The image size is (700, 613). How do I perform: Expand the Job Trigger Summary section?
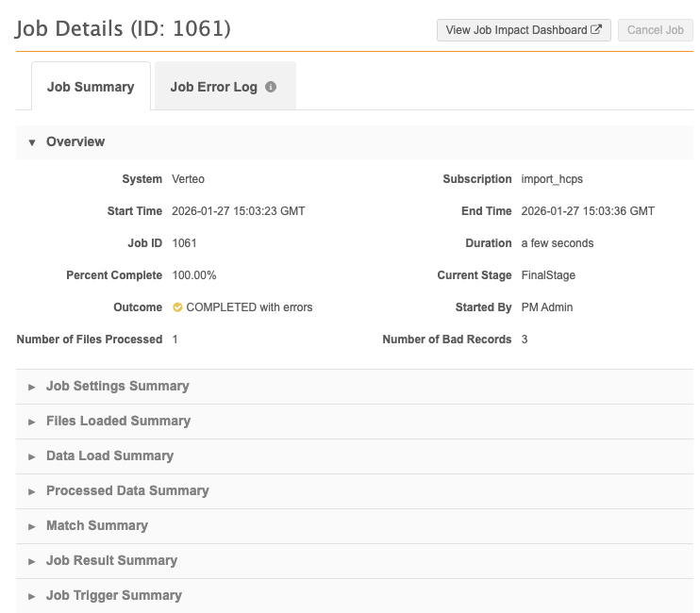tap(113, 595)
